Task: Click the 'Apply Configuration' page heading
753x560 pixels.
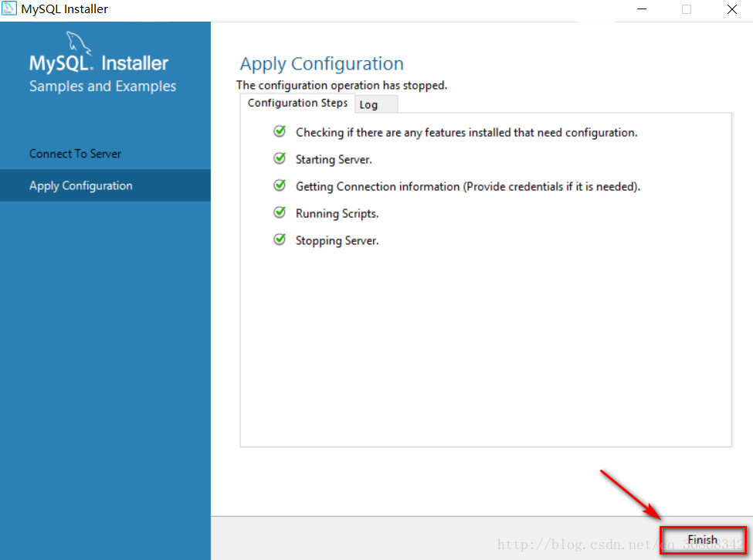Action: 322,64
